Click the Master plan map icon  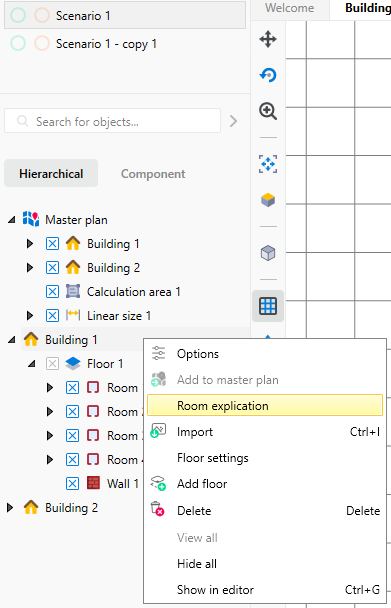[31, 219]
